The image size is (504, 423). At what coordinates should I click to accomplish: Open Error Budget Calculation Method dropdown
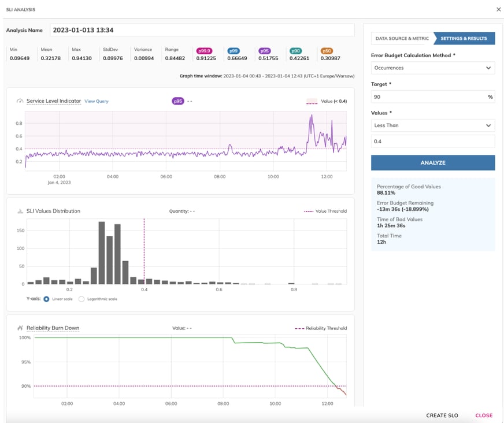tap(433, 68)
